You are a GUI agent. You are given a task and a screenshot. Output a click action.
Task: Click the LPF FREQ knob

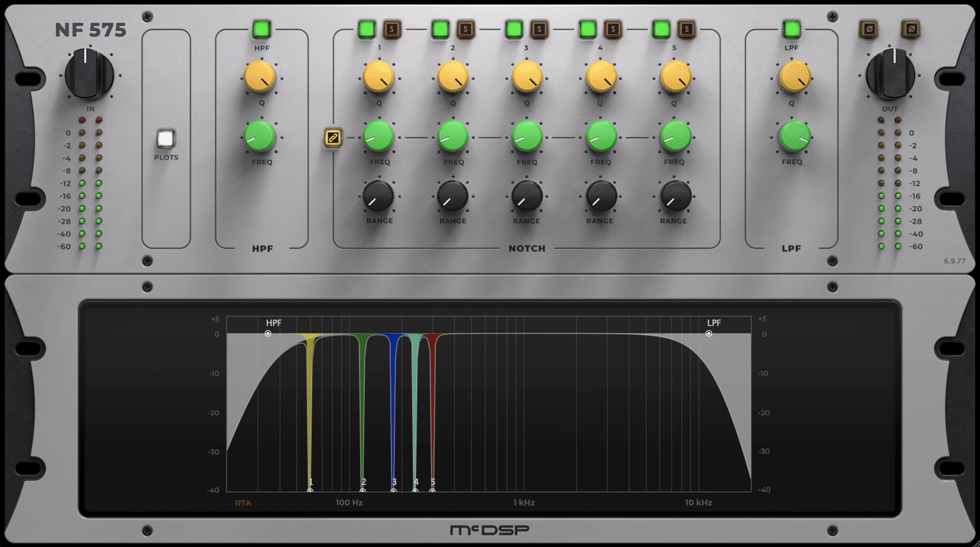794,136
